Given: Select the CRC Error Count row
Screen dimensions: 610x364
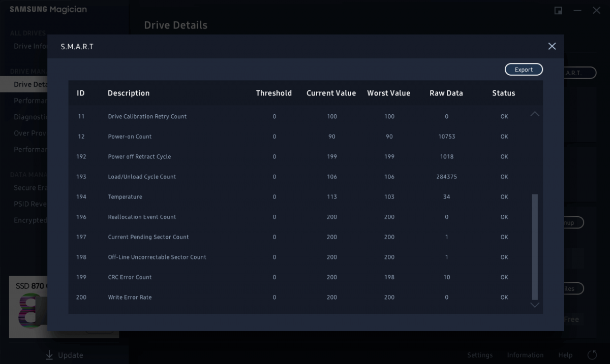Looking at the screenshot, I should point(299,277).
